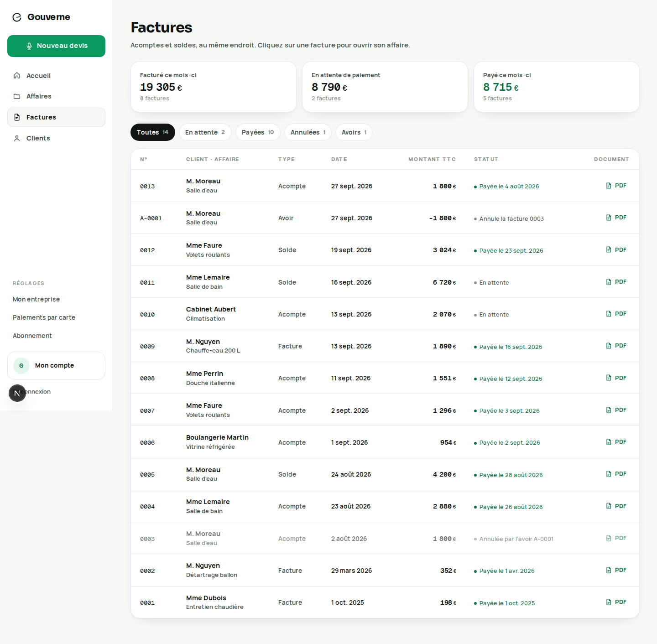Download PDF for invoice 0006

click(x=616, y=442)
